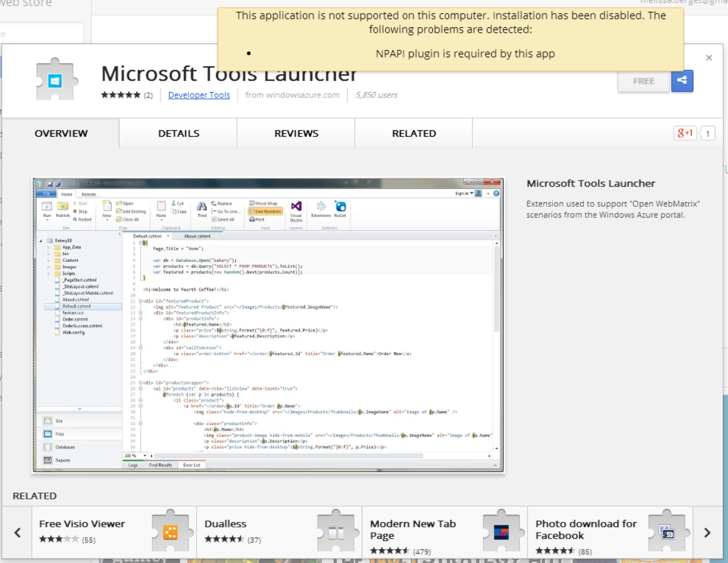Viewport: 728px width, 563px height.
Task: Click the WebMatrix screenshot preview image
Action: [x=268, y=325]
